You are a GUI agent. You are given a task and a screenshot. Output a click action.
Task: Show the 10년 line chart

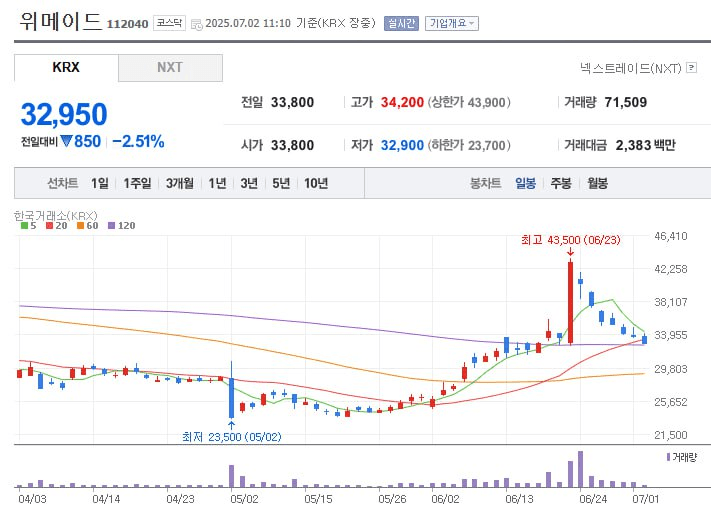pos(316,183)
